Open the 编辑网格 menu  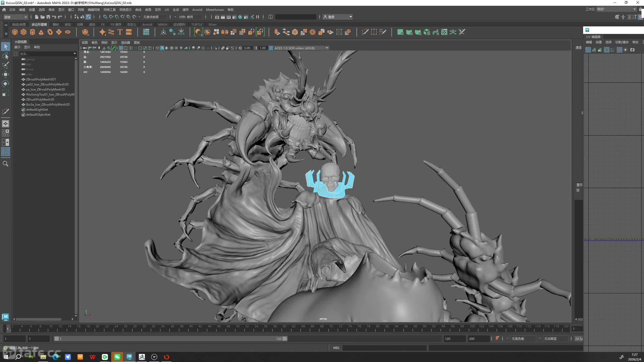point(94,10)
